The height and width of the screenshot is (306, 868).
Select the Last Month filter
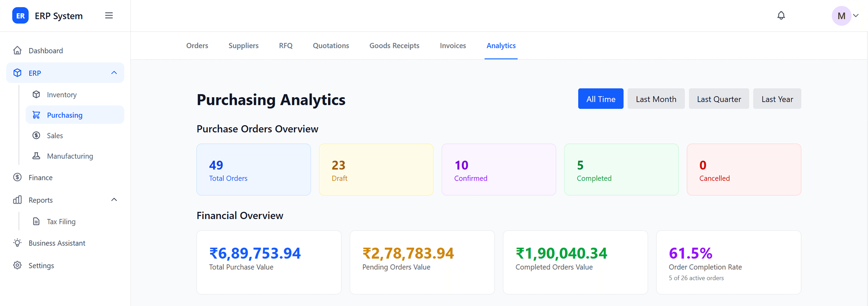(656, 99)
